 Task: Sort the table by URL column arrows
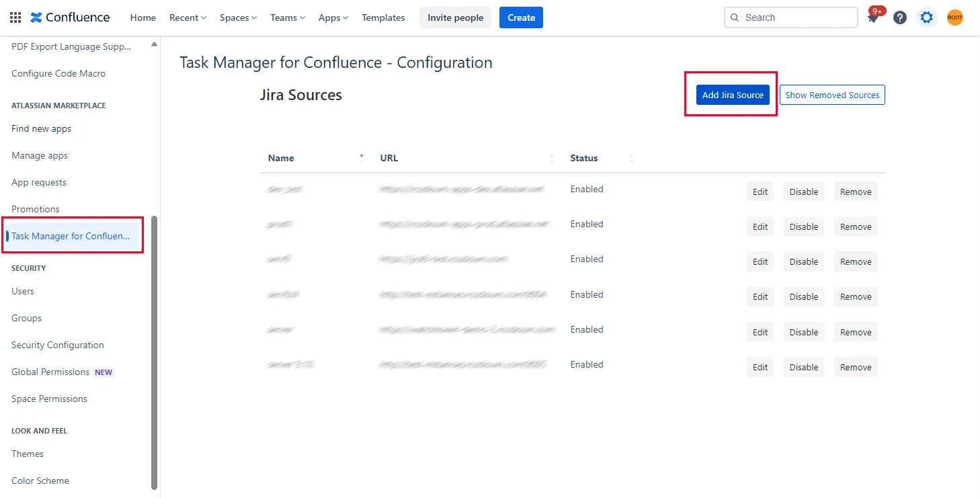552,158
